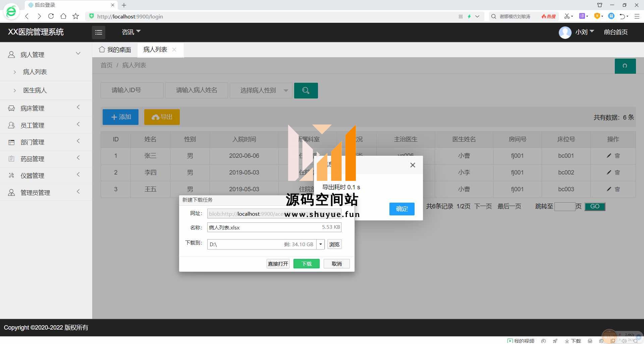Click the browser back arrow
The width and height of the screenshot is (644, 344).
pos(27,16)
